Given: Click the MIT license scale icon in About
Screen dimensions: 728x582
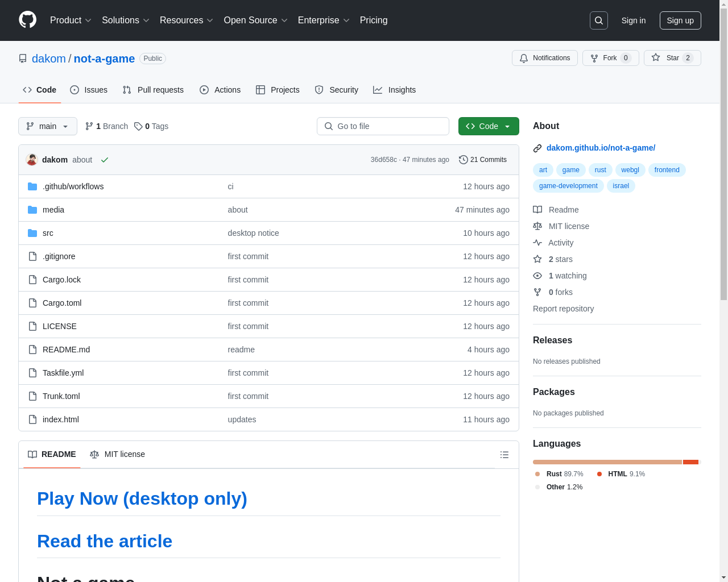Looking at the screenshot, I should pyautogui.click(x=537, y=226).
